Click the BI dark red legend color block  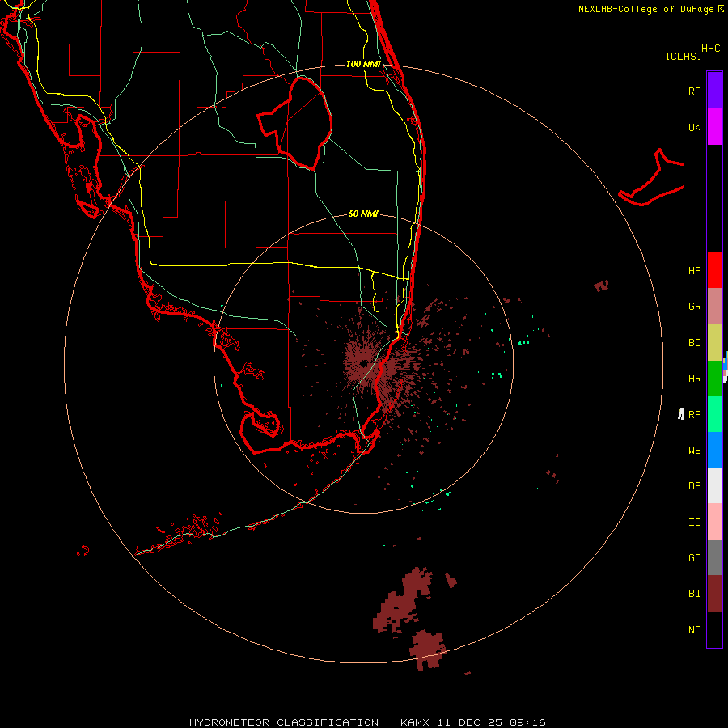(714, 594)
